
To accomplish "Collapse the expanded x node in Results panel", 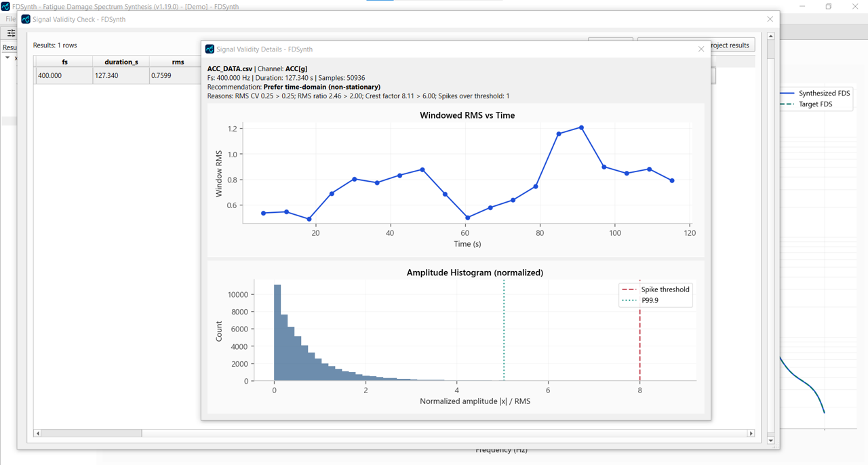I will [6, 58].
